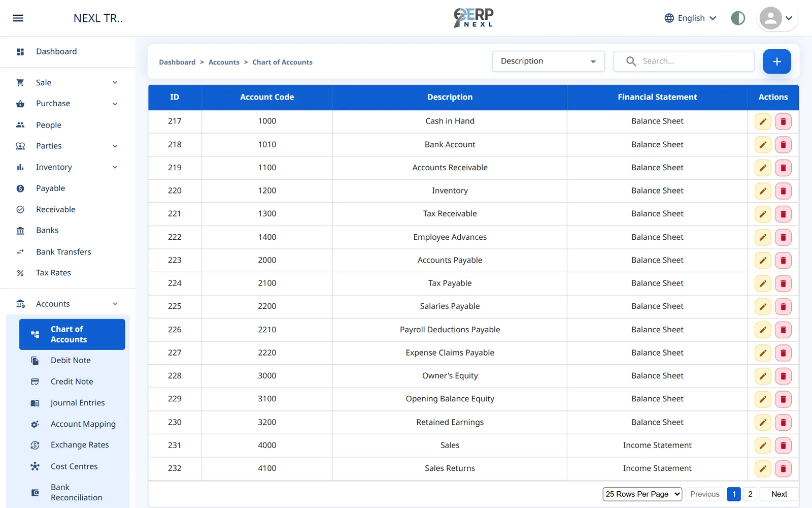Viewport: 812px width, 508px height.
Task: Go to Journal Entries
Action: [72, 403]
